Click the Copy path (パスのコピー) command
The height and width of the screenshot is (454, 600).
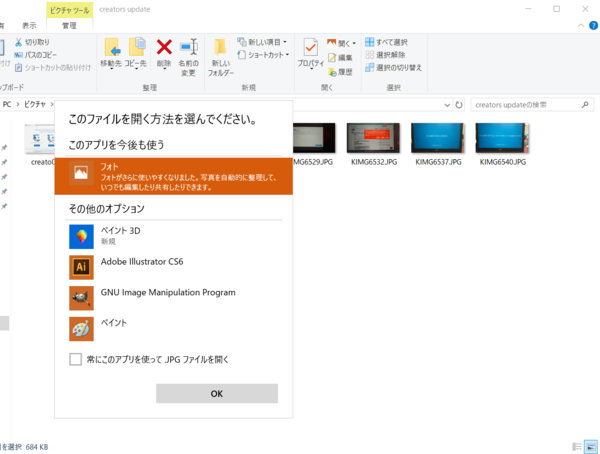(x=36, y=55)
